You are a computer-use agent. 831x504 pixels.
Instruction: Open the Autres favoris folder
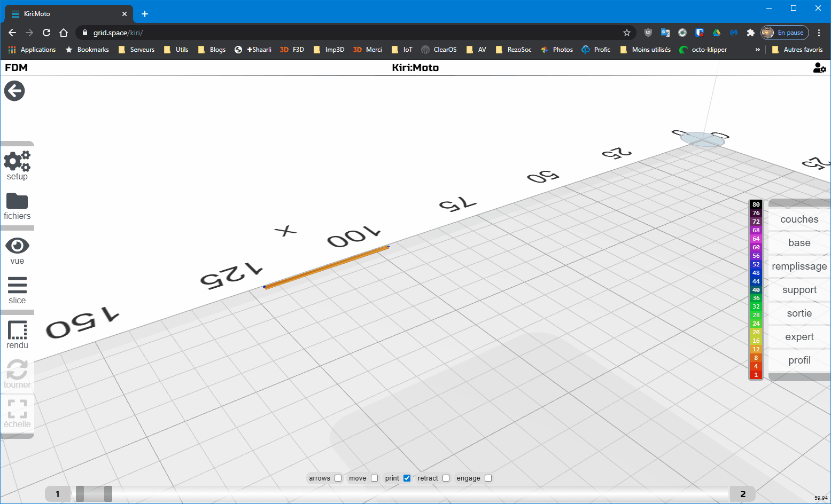pos(797,50)
